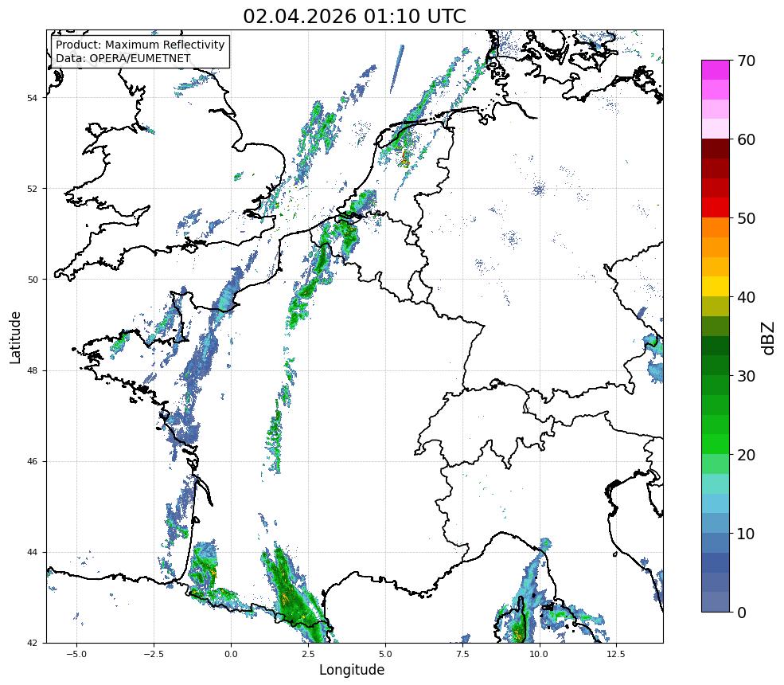Click the orange colorbar swatch below 50
The width and height of the screenshot is (784, 685).
coord(716,227)
